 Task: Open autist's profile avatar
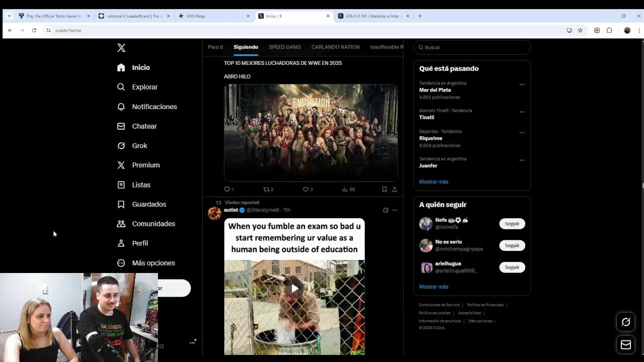click(x=215, y=213)
